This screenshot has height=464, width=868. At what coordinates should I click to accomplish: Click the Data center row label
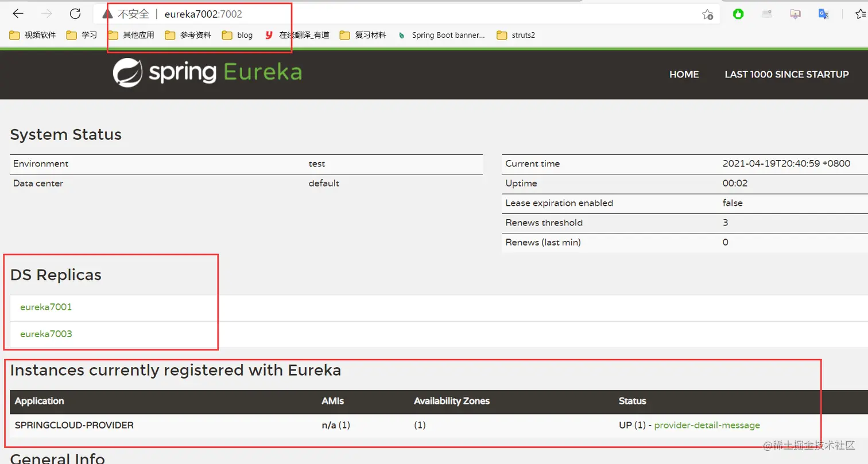38,184
